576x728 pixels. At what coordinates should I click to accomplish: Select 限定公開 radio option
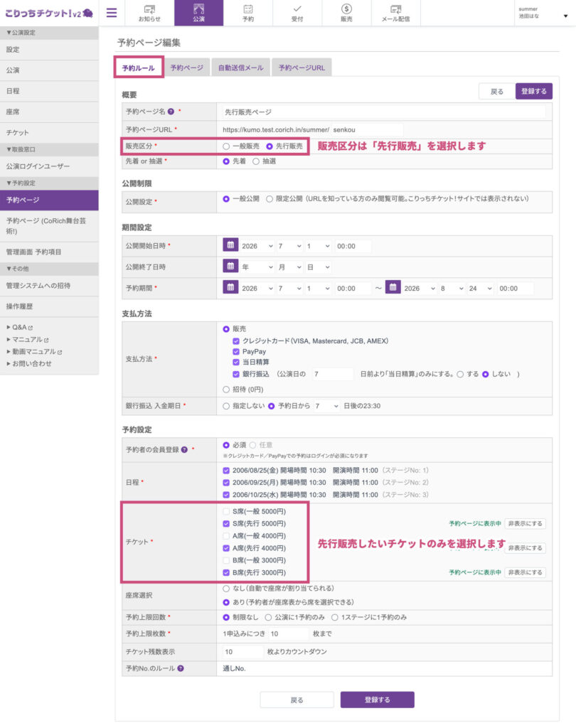coord(270,199)
